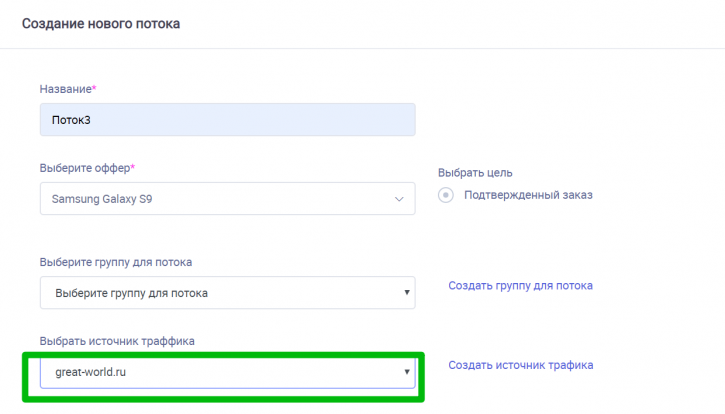Click the asterisk next to Название label
The height and width of the screenshot is (414, 725).
point(94,87)
